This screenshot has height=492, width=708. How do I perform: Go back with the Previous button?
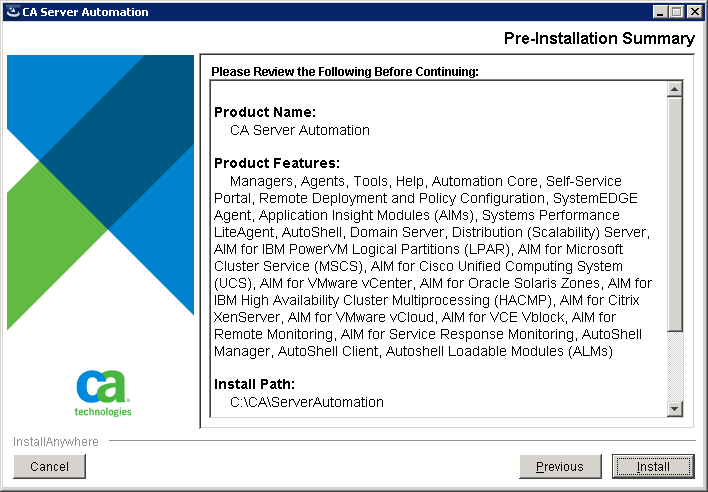(560, 466)
